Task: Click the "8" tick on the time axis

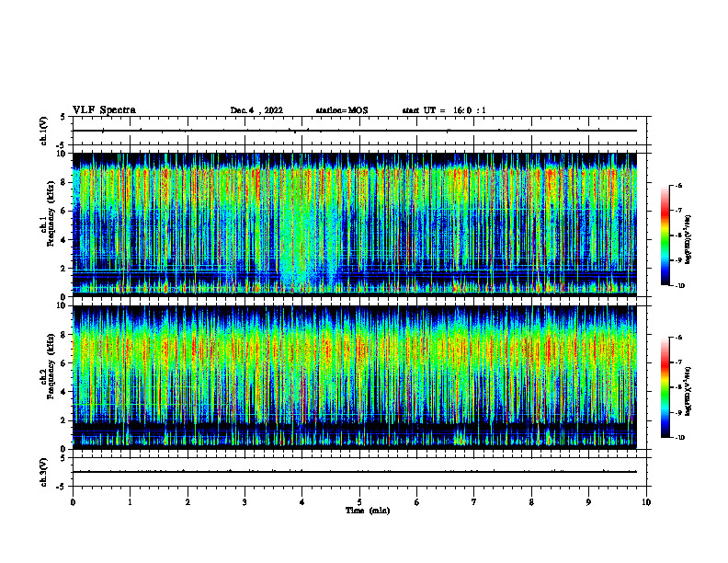Action: 531,502
